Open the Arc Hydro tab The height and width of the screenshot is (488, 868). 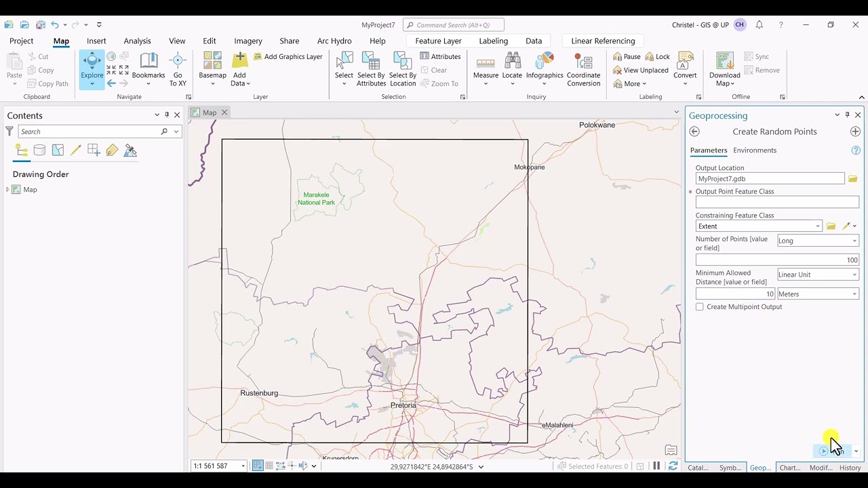334,41
